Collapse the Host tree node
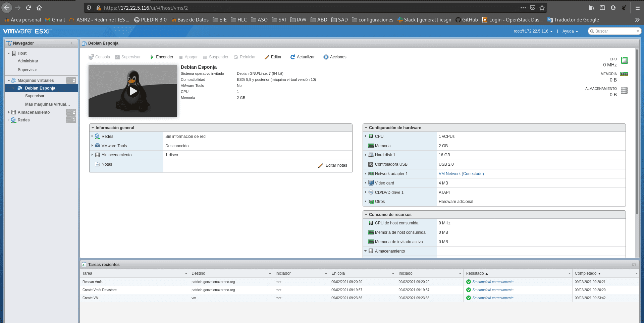The width and height of the screenshot is (644, 323). click(x=9, y=53)
